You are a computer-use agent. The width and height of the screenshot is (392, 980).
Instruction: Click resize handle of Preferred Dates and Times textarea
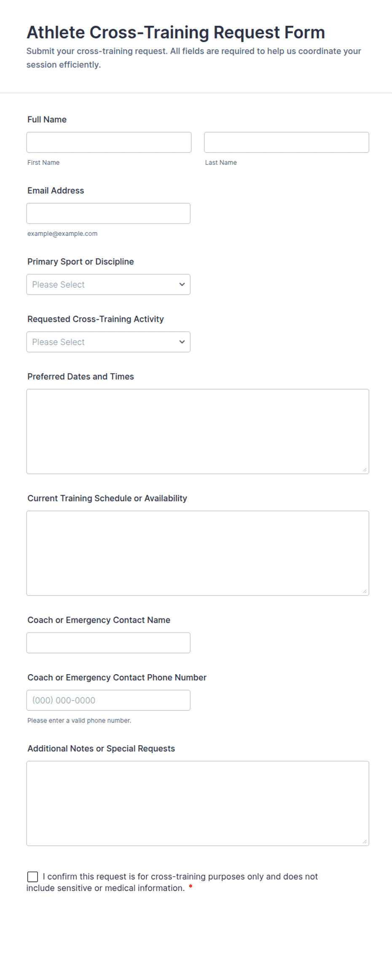tap(365, 469)
